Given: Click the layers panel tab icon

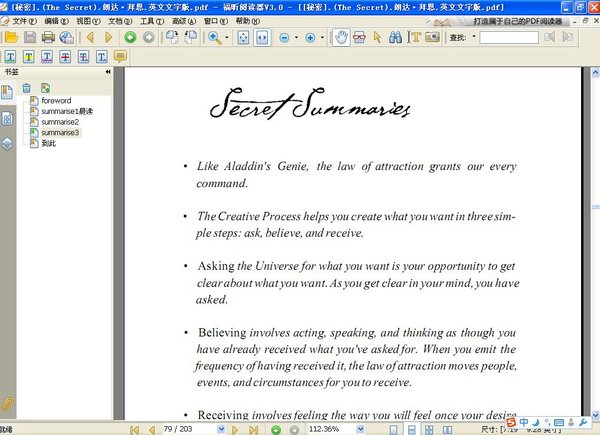Looking at the screenshot, I should [7, 144].
